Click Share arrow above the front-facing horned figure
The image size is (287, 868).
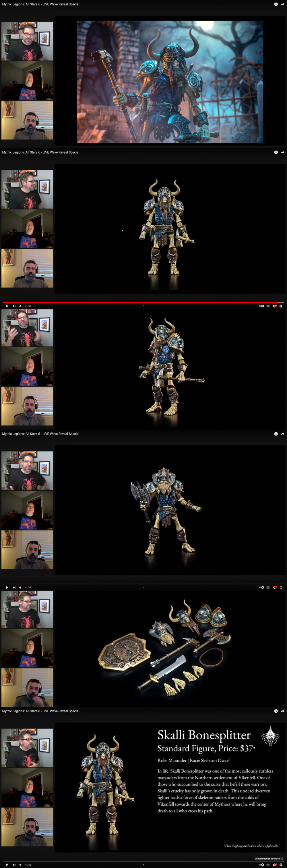pyautogui.click(x=282, y=152)
